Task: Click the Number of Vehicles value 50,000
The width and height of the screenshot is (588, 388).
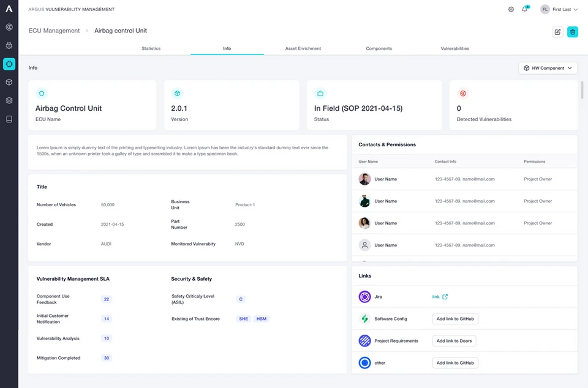Action: [x=108, y=205]
